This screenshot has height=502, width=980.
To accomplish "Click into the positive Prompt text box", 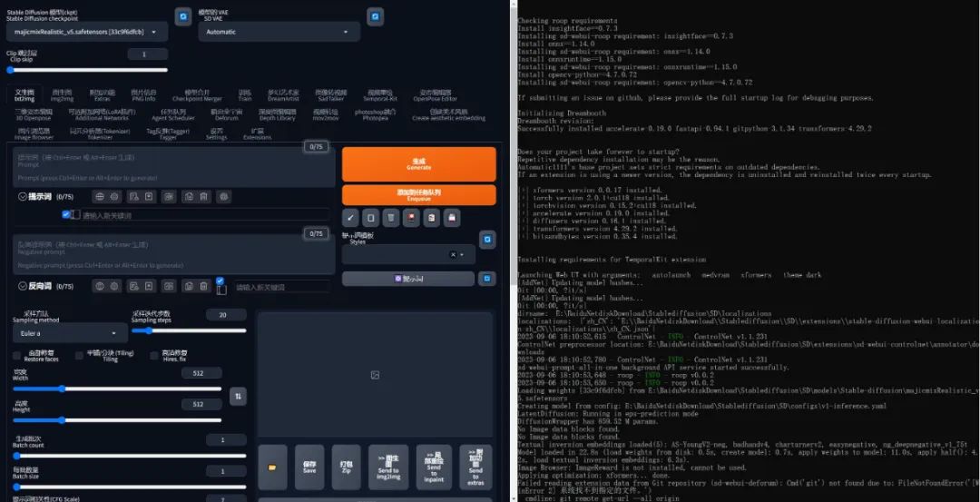I will pyautogui.click(x=173, y=168).
